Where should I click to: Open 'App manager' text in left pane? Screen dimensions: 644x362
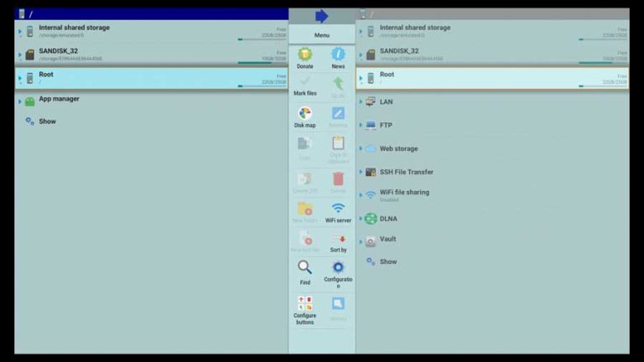60,99
